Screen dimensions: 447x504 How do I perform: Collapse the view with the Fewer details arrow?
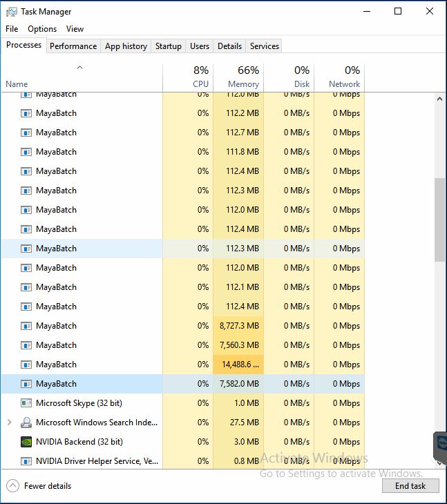click(x=13, y=485)
